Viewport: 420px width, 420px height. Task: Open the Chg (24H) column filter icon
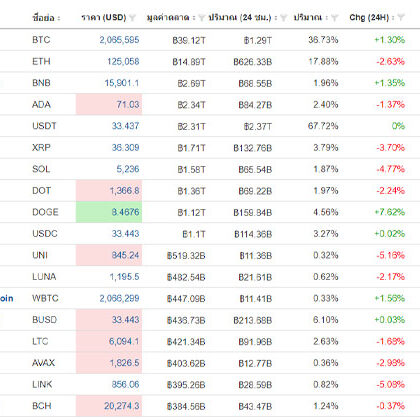pyautogui.click(x=401, y=18)
